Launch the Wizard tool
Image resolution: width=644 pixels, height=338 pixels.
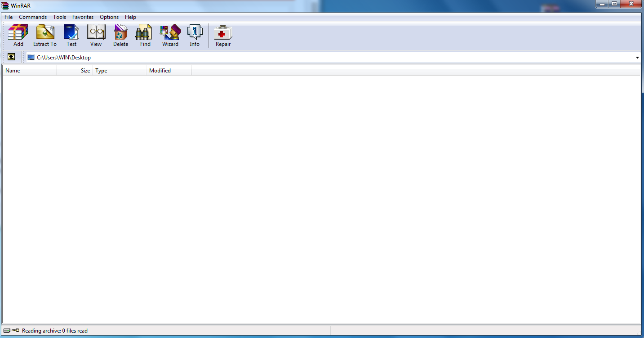click(170, 36)
